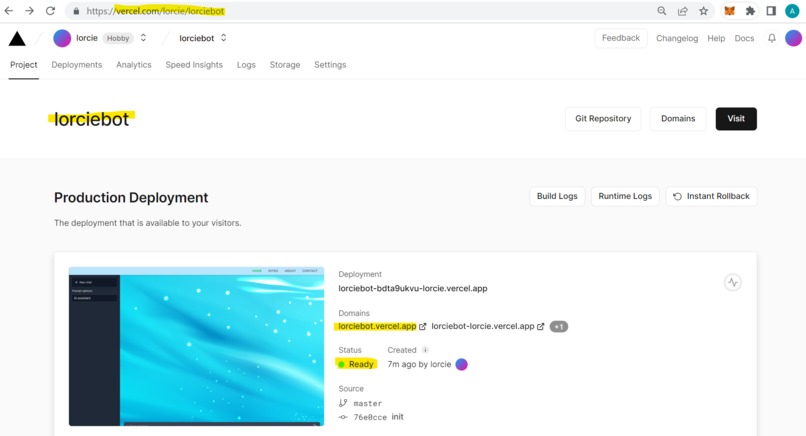The image size is (806, 436).
Task: Open Runtime Logs
Action: click(625, 196)
